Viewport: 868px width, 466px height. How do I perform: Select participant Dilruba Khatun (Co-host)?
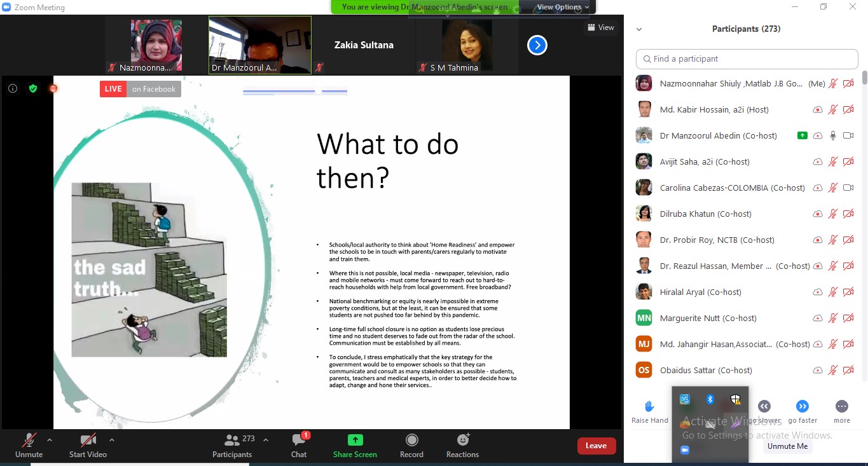coord(745,214)
